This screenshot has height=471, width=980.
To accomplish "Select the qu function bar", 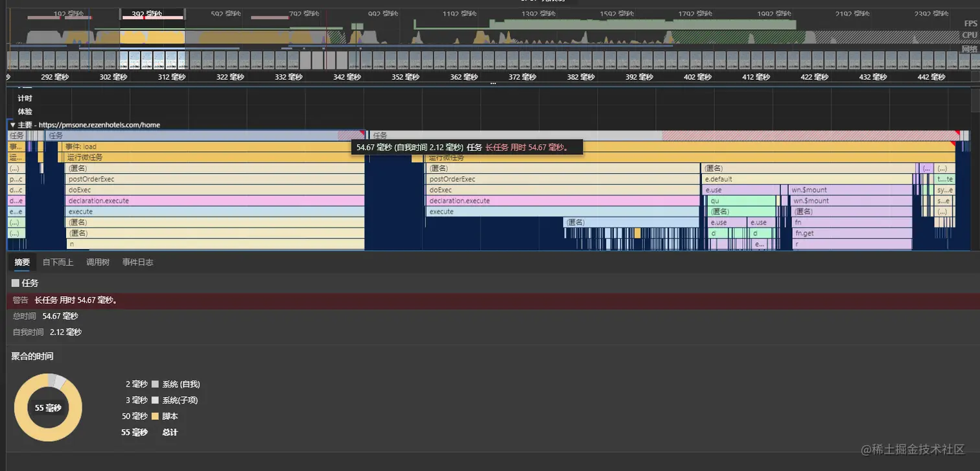I will (742, 201).
